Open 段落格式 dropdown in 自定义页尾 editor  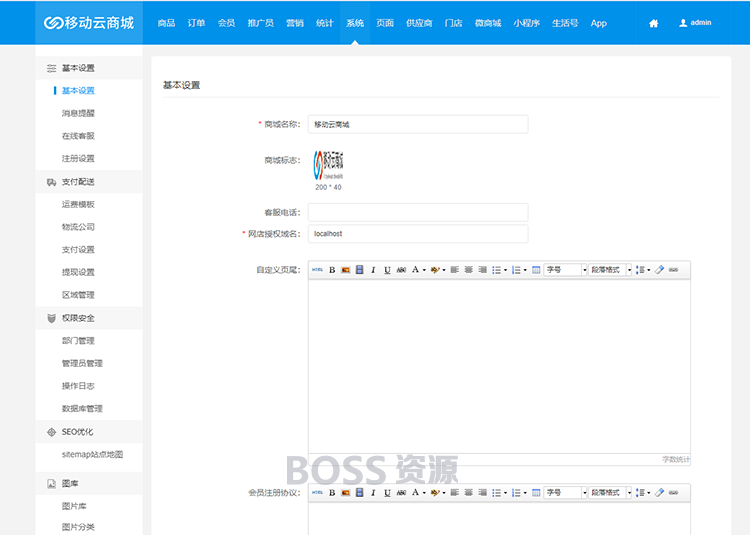point(610,270)
